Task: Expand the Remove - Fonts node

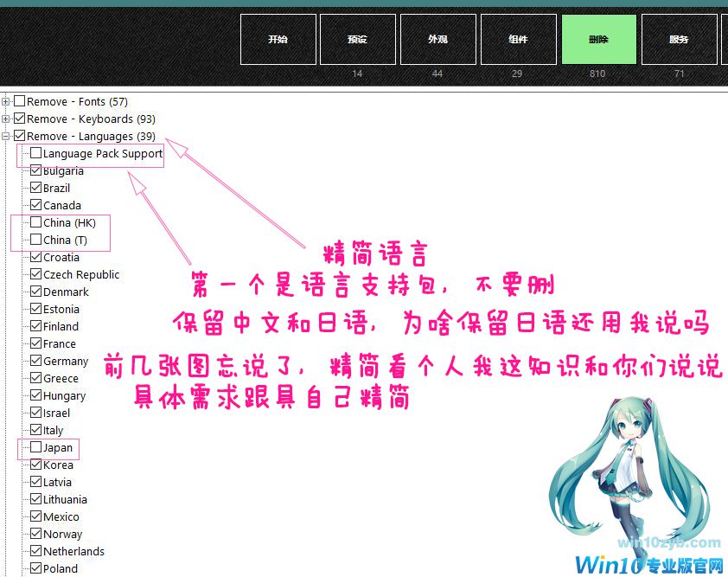Action: [6, 102]
